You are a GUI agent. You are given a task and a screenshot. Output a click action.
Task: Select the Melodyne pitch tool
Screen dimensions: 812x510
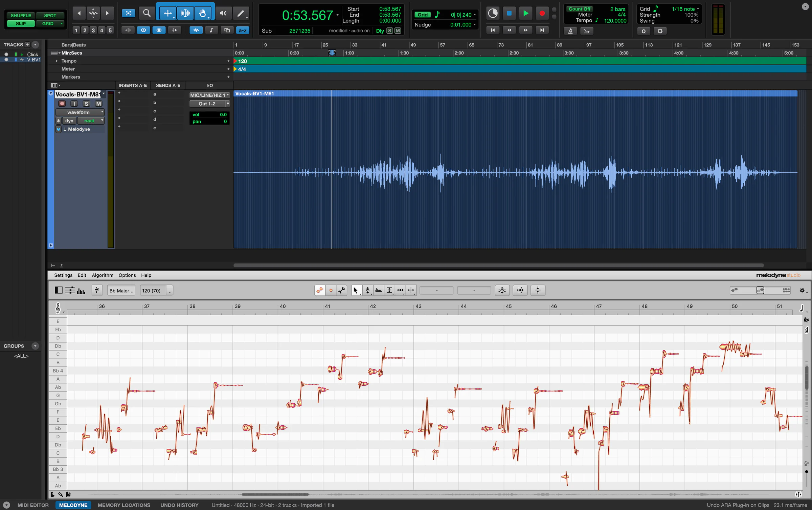[368, 290]
